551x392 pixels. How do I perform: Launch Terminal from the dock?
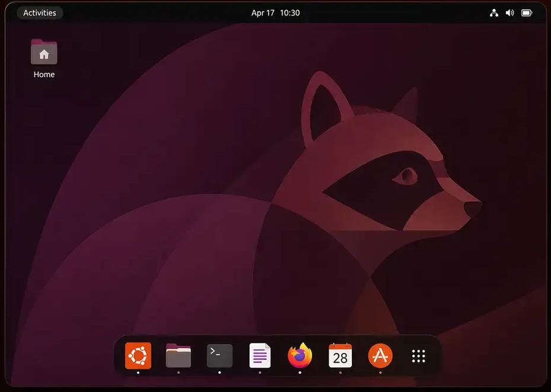point(220,356)
